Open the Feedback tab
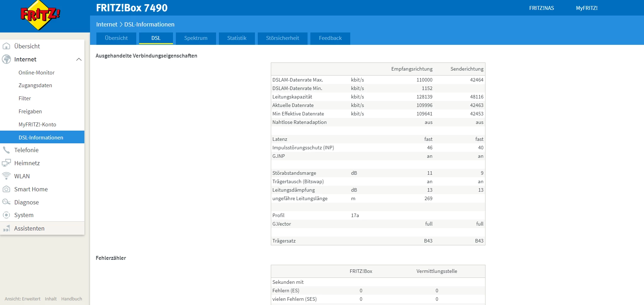644x305 pixels. point(330,38)
